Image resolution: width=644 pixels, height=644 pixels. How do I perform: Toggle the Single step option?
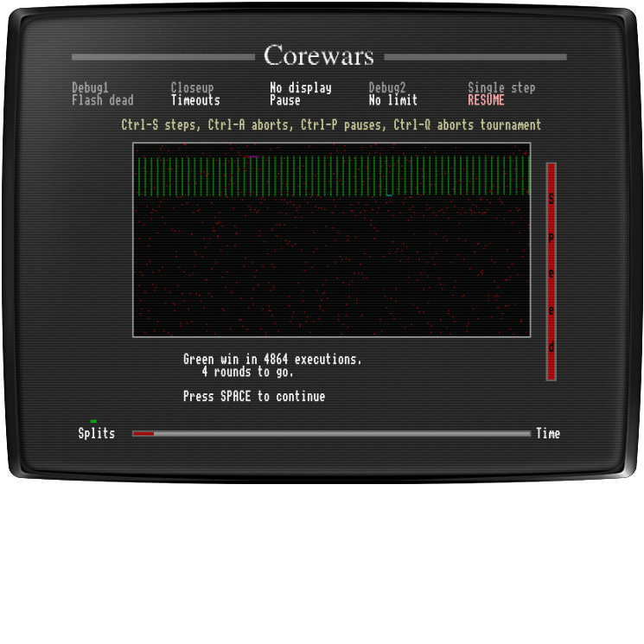(501, 87)
